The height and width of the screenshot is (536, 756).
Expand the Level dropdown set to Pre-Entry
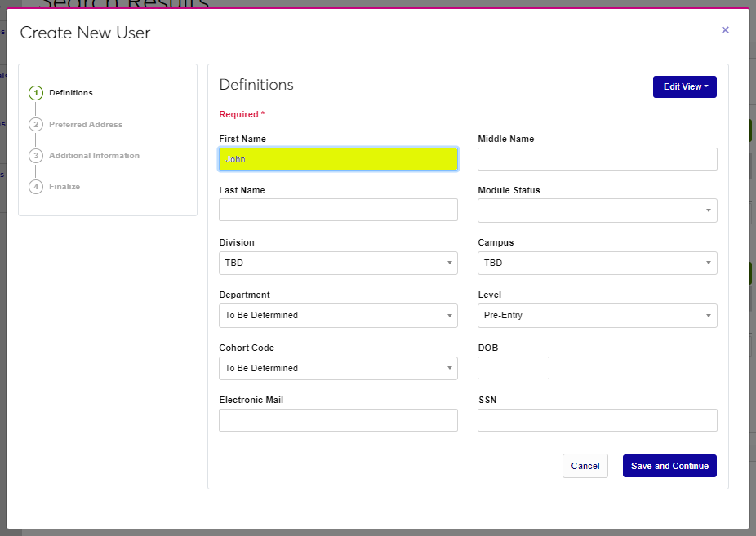[x=597, y=315]
